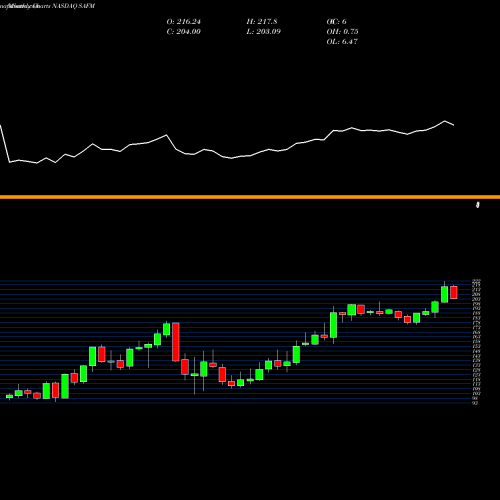Select the tall red candlestick after the mid-chart peak
Viewport: 500px width, 500px height.
[176, 342]
